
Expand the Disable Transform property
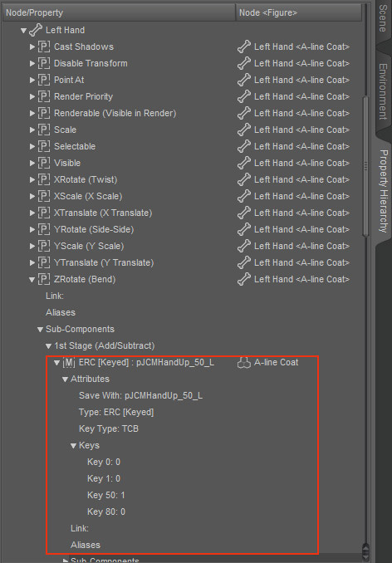[x=32, y=64]
